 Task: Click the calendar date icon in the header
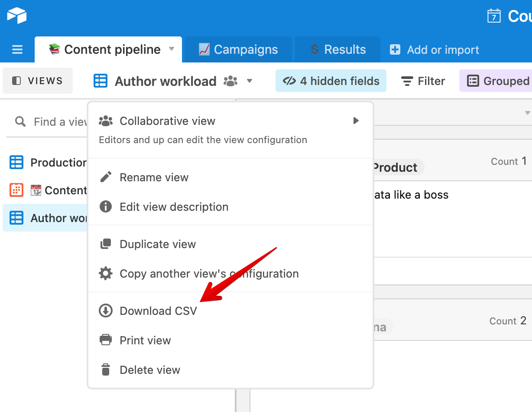click(494, 16)
